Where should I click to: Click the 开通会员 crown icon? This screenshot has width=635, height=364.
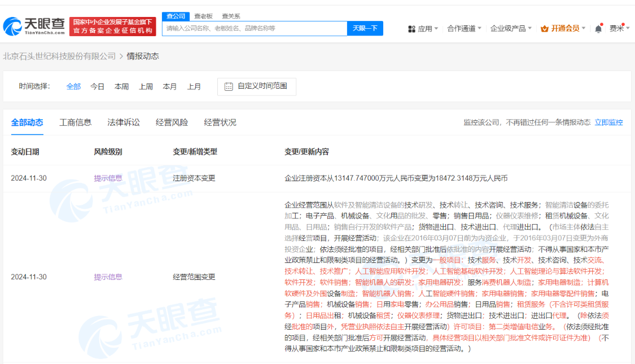coord(544,27)
